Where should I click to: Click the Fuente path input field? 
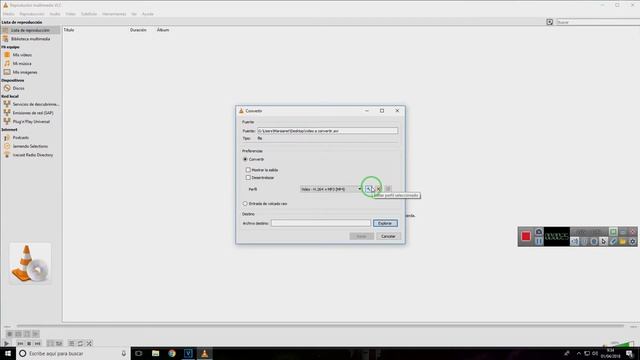(327, 131)
